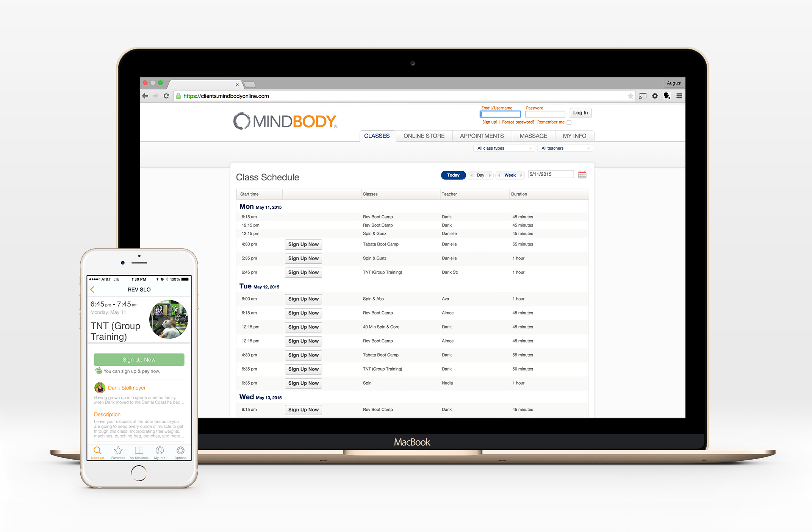Click Today button to reset schedule

(x=453, y=175)
